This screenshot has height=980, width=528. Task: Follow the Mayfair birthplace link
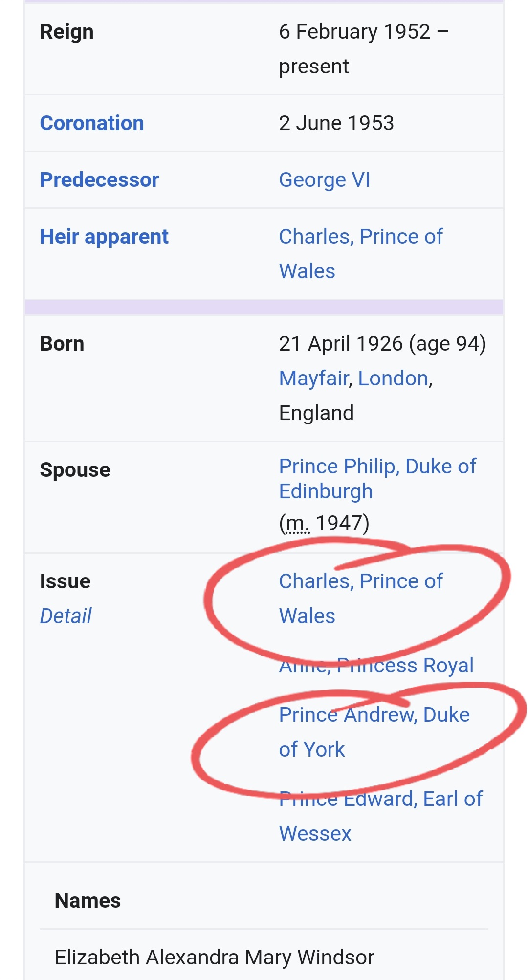tap(313, 379)
